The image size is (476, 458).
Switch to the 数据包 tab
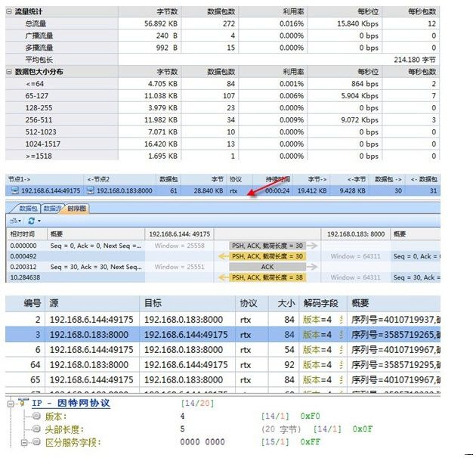28,209
